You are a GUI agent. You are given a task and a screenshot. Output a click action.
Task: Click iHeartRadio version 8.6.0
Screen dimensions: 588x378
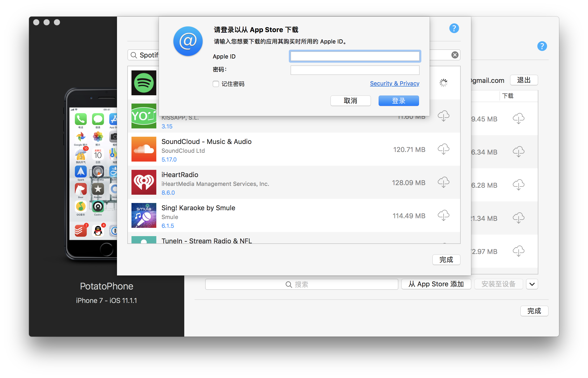pos(168,193)
